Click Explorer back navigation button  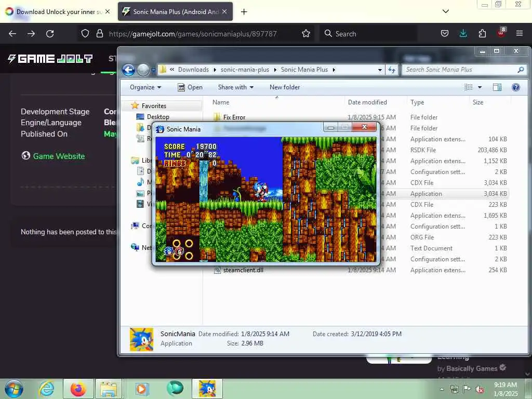click(x=129, y=70)
